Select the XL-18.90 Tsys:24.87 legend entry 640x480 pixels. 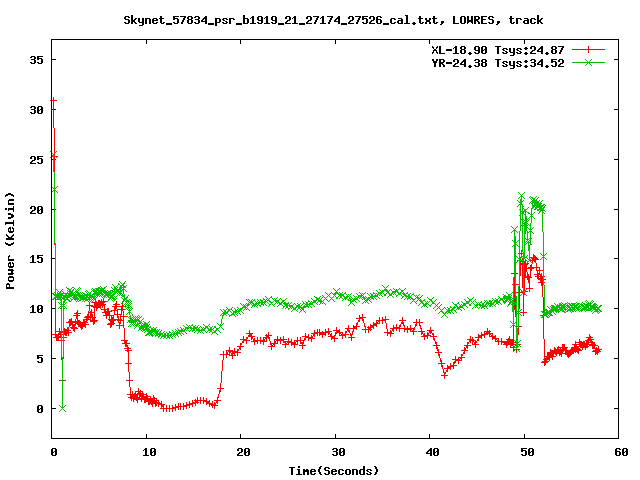point(498,50)
